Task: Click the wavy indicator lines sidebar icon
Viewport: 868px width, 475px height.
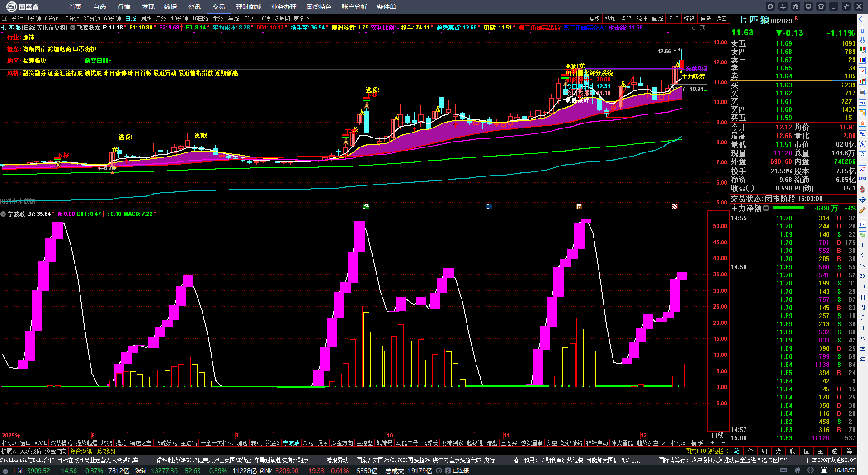Action: (x=863, y=168)
